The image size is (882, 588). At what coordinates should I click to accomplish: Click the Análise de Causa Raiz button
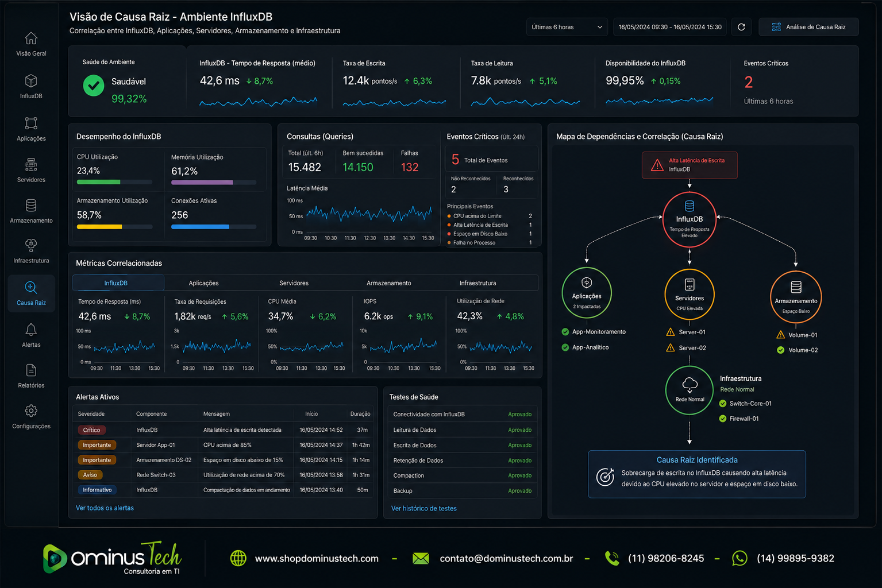tap(808, 27)
